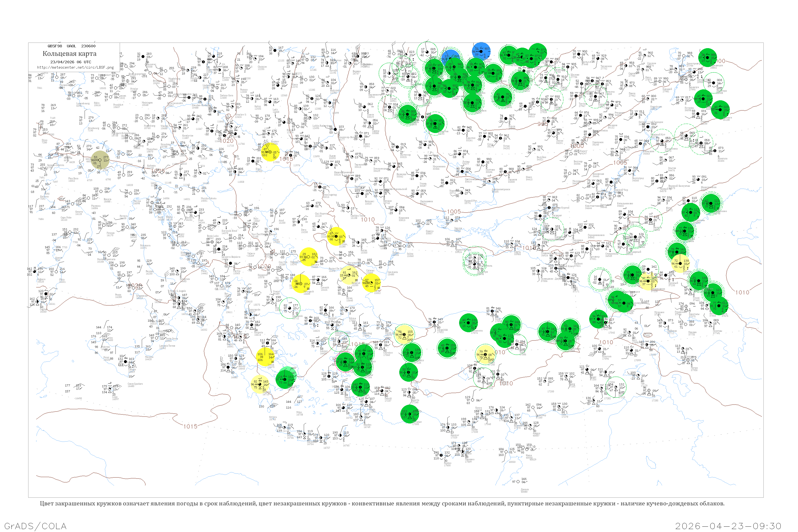Click the green circle at Орел station
The width and height of the screenshot is (798, 532).
coord(503,97)
